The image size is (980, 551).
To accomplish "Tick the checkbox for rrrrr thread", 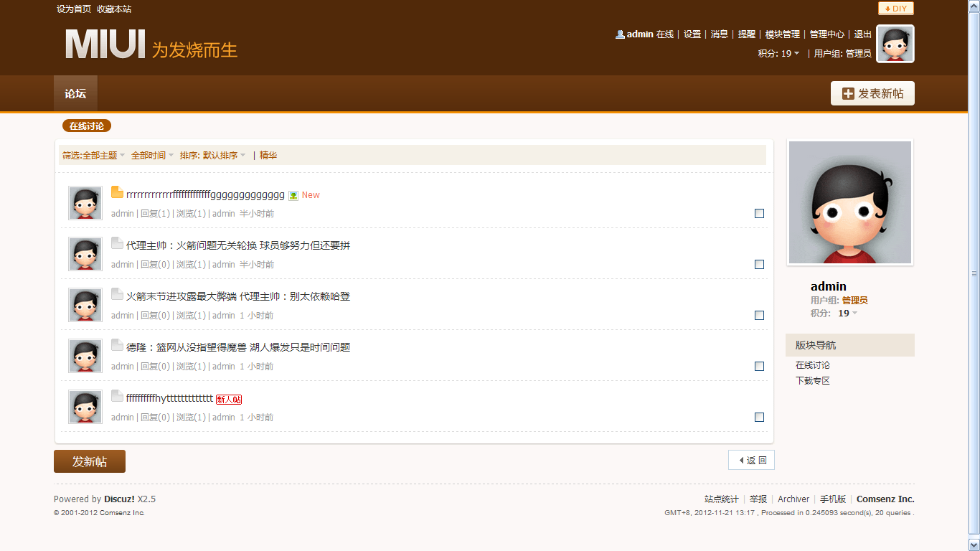I will click(760, 213).
